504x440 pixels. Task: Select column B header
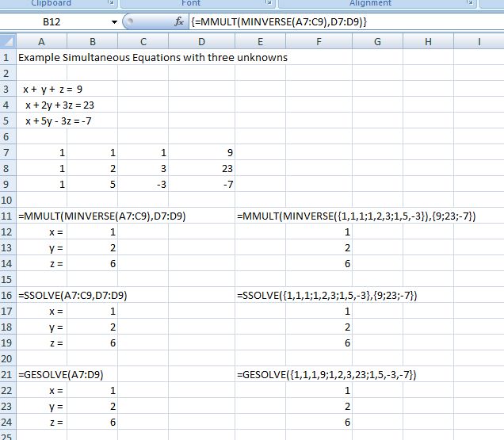coord(93,42)
